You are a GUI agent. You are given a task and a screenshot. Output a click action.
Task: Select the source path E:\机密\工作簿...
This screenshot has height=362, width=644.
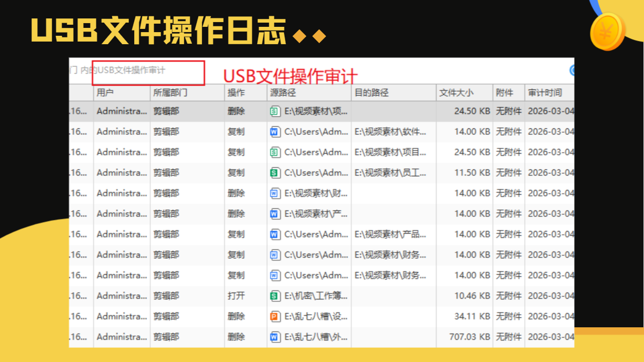click(316, 296)
